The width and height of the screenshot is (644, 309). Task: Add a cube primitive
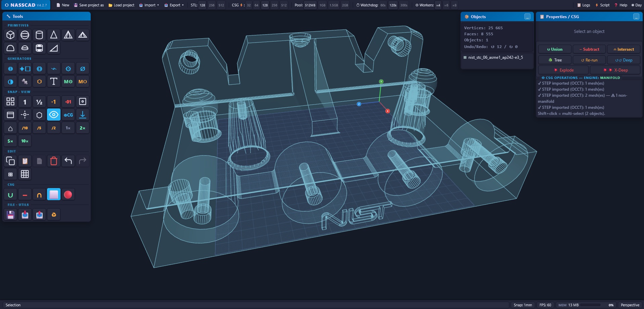tap(10, 35)
